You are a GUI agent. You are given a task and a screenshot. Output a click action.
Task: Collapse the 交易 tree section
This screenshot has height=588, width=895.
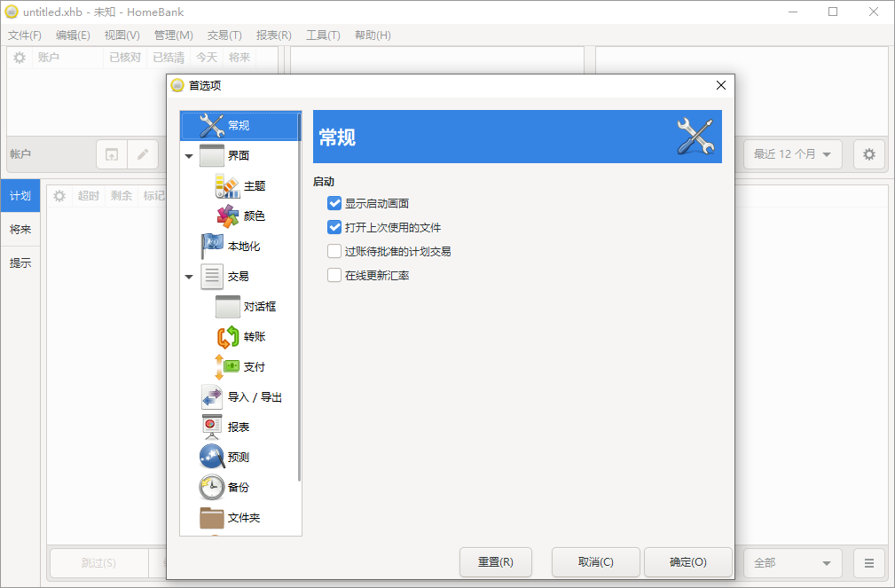[188, 276]
